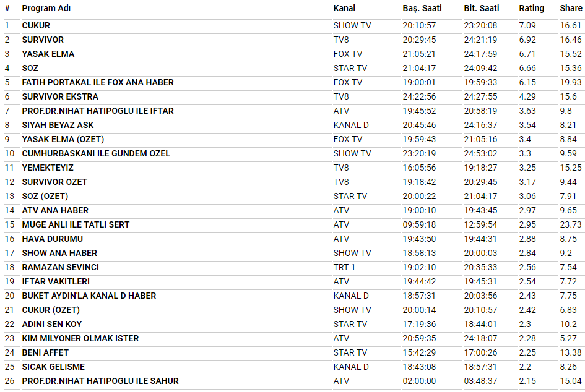Click the 6.92 rating value

pyautogui.click(x=527, y=40)
